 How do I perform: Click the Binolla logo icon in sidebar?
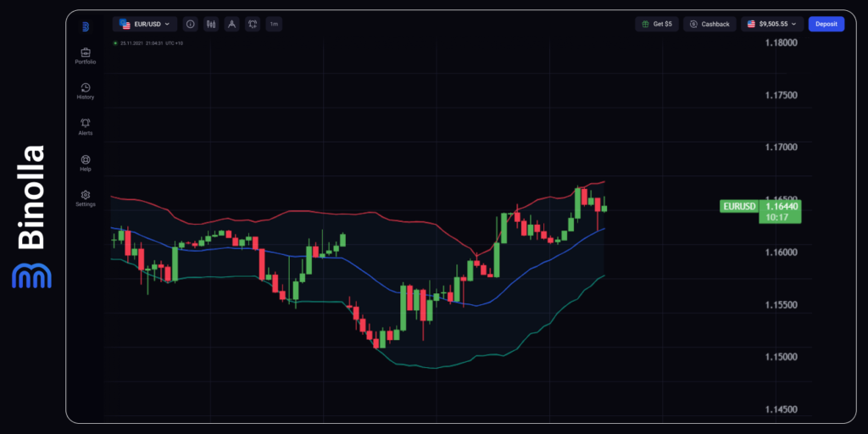click(86, 26)
